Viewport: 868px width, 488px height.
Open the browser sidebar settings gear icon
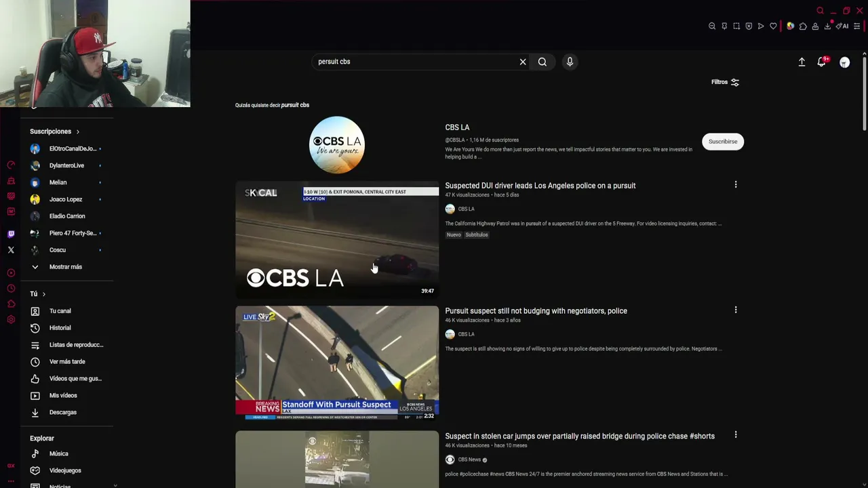pyautogui.click(x=11, y=320)
